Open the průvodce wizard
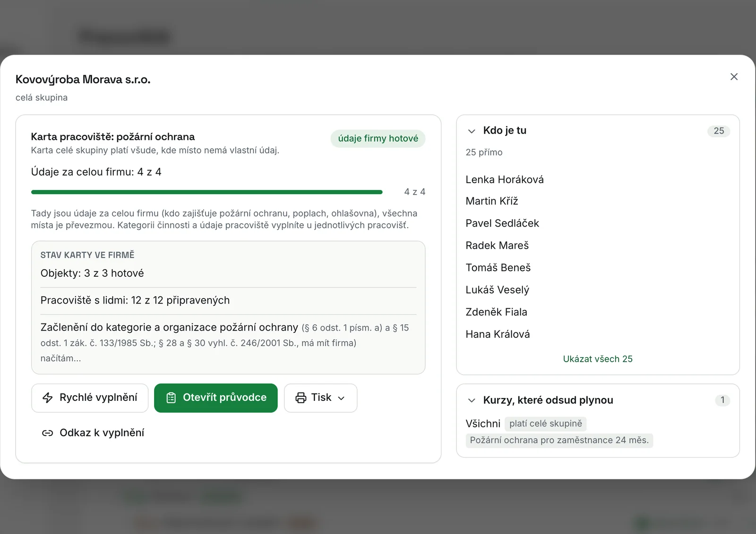756x534 pixels. [215, 398]
